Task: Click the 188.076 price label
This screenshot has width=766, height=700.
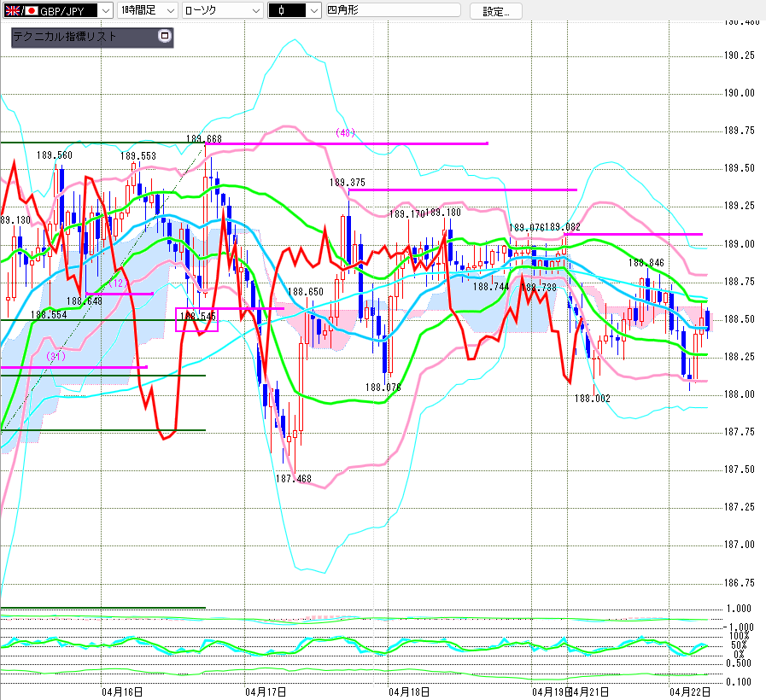Action: tap(383, 388)
